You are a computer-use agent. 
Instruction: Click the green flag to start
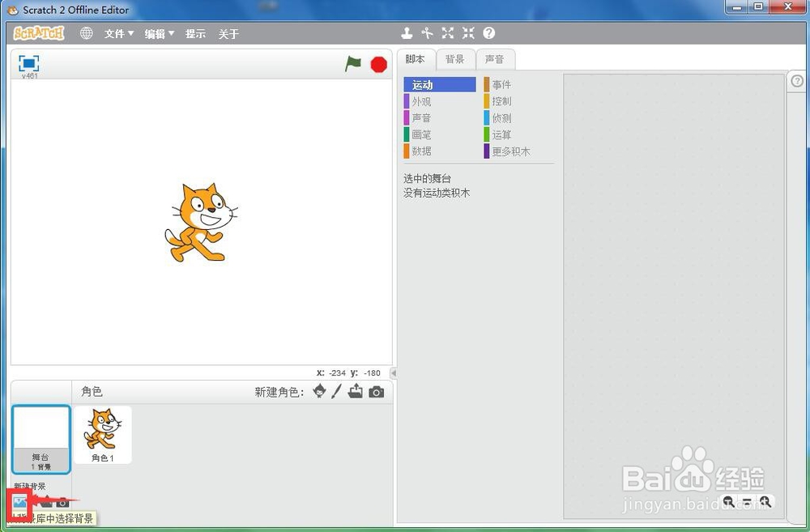pos(353,65)
